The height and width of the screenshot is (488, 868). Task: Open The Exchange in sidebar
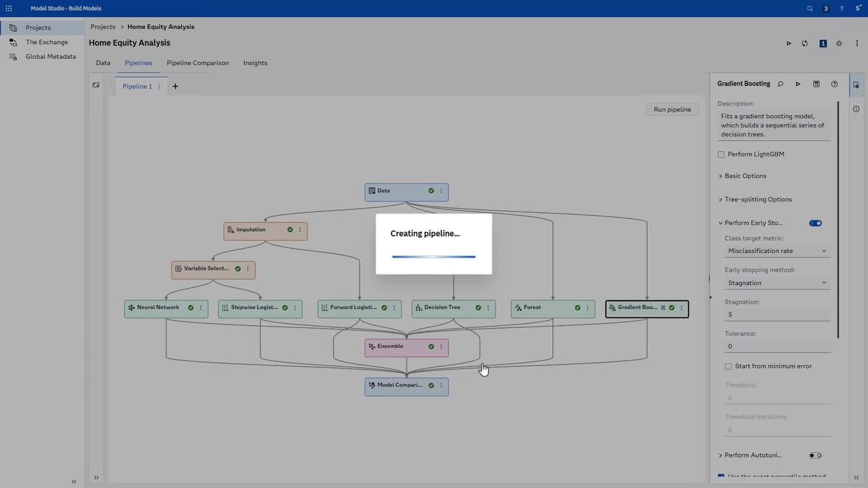(46, 42)
